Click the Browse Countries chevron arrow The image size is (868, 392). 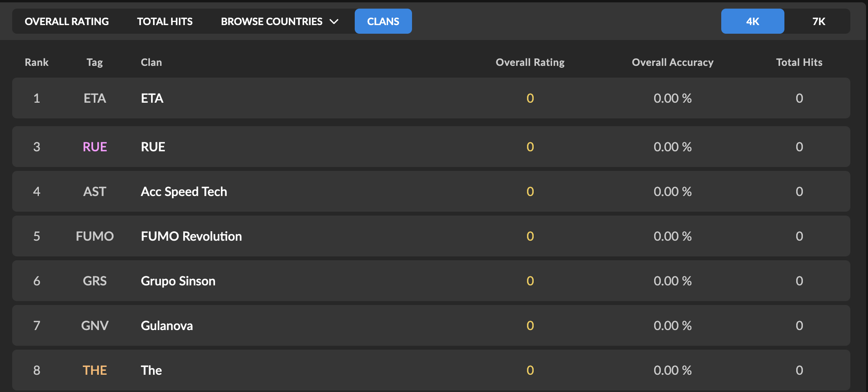click(x=334, y=22)
